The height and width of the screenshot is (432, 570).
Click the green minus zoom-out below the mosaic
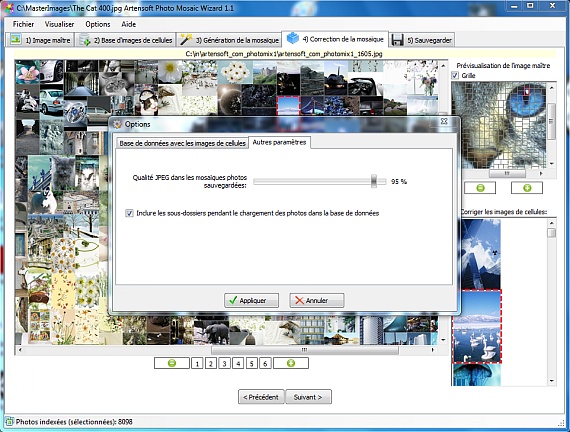172,363
